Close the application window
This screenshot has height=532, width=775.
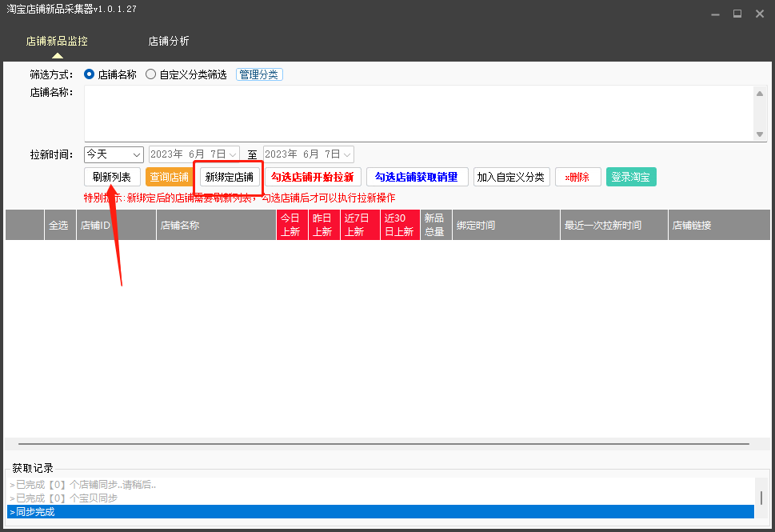(760, 14)
